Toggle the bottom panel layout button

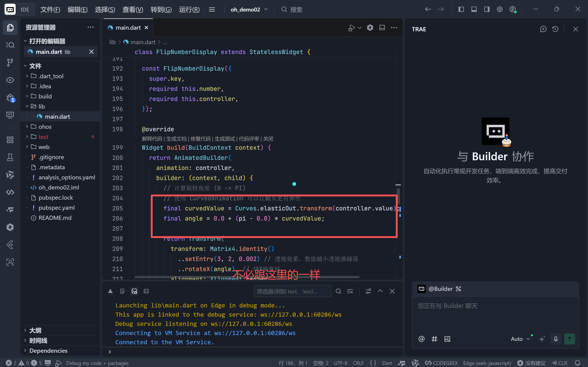(x=474, y=9)
